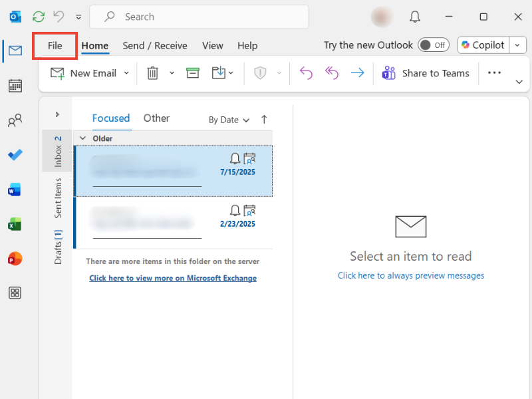This screenshot has width=532, height=399.
Task: Open People contacts in the sidebar
Action: tap(15, 120)
